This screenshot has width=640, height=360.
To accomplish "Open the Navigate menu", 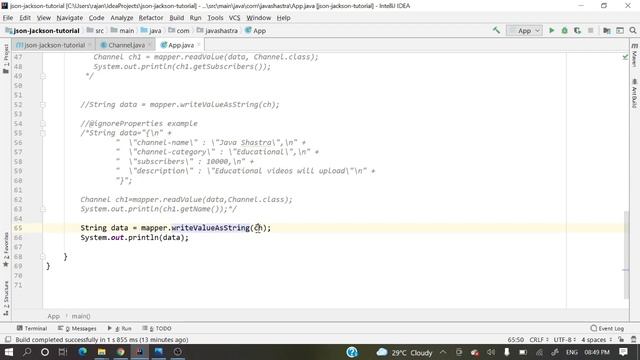I will (69, 18).
